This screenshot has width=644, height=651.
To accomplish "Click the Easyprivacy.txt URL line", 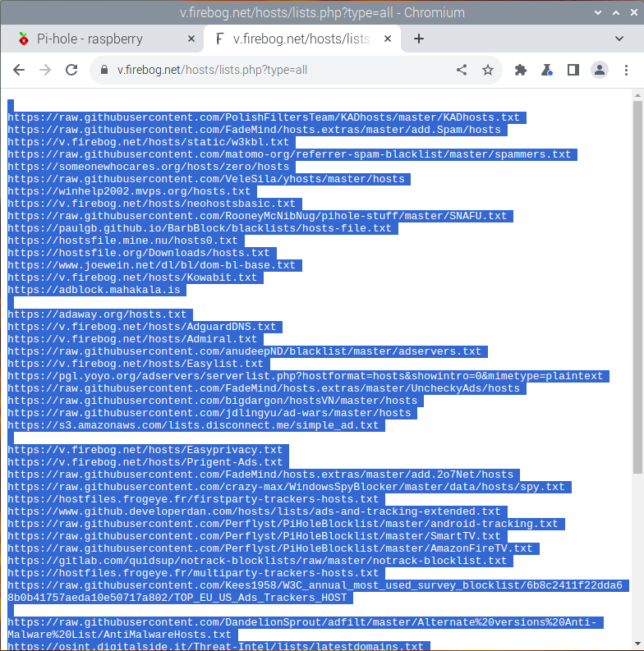I will point(145,450).
